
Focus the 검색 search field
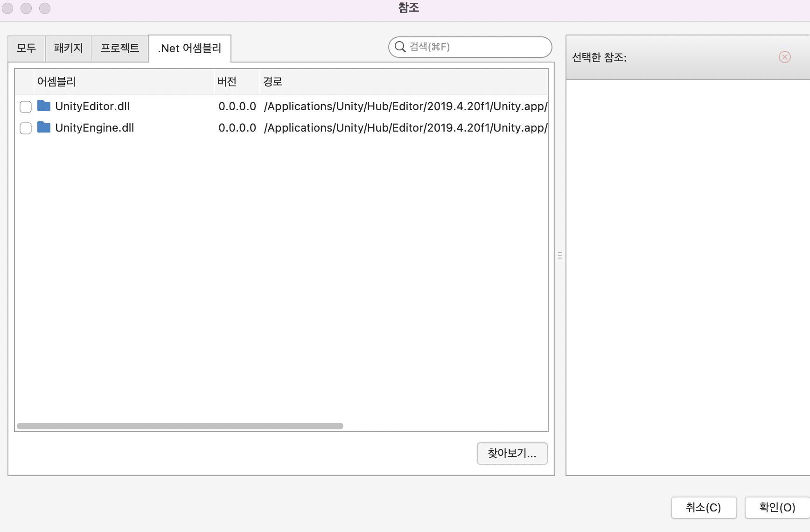(x=470, y=47)
